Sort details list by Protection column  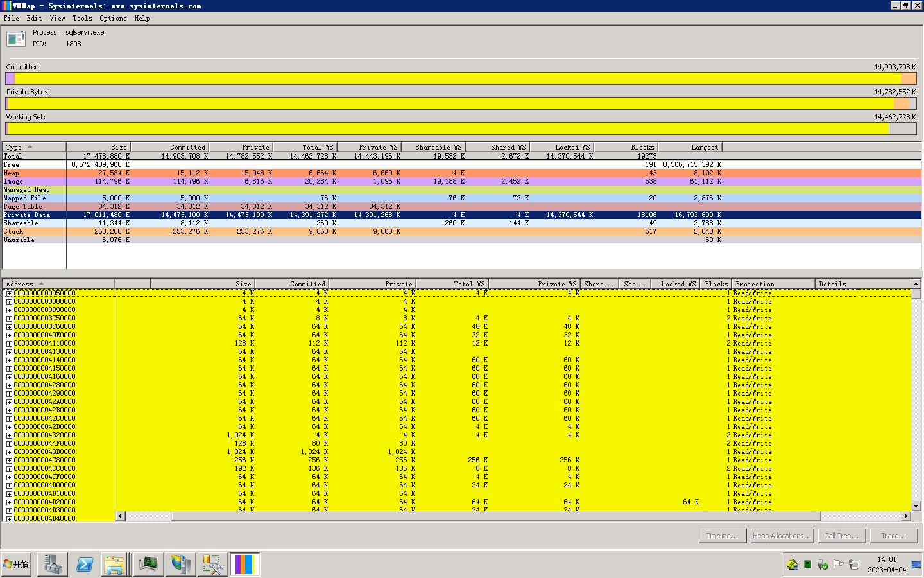[x=774, y=284]
